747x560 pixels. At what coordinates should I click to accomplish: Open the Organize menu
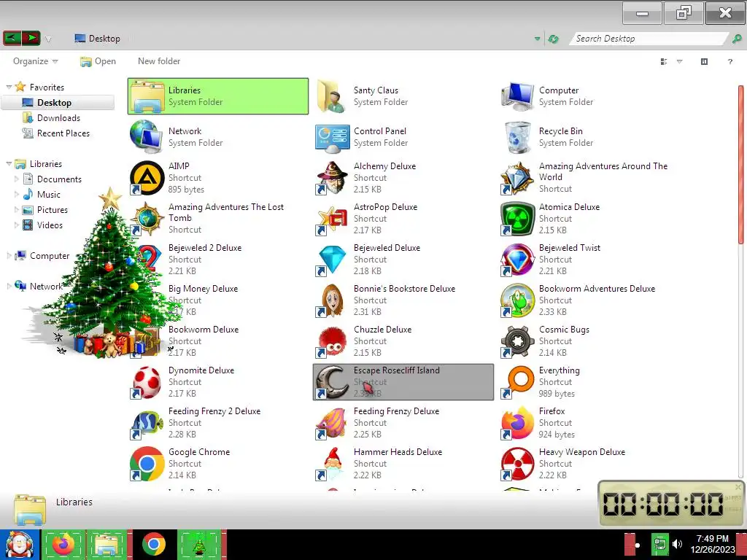(35, 61)
